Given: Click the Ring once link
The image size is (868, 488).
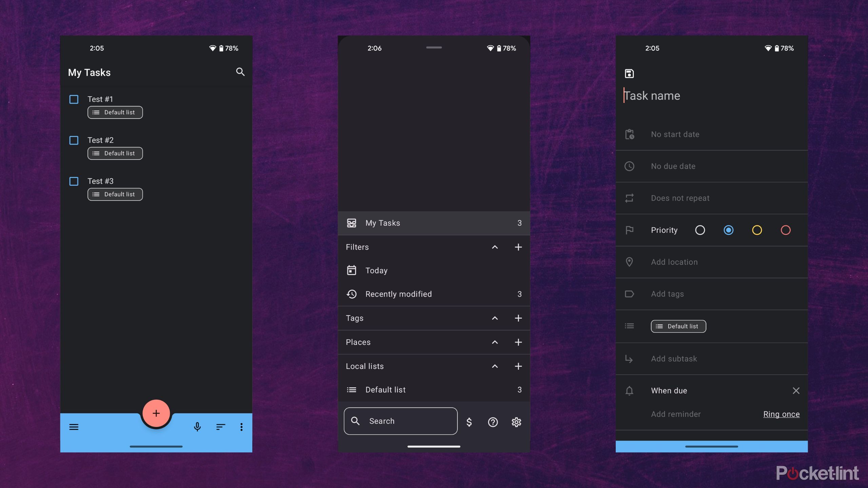Looking at the screenshot, I should pos(781,414).
